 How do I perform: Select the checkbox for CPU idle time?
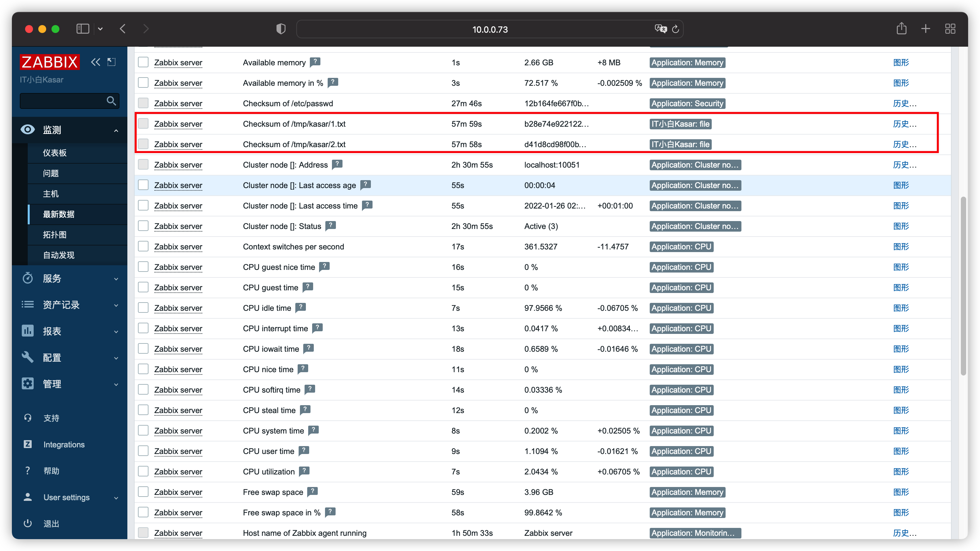(x=143, y=308)
